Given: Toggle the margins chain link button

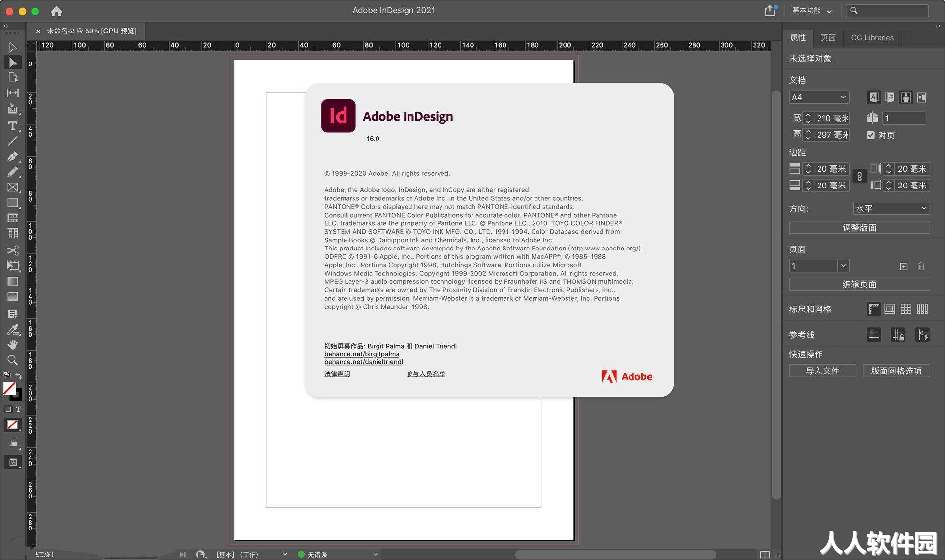Looking at the screenshot, I should click(x=859, y=177).
